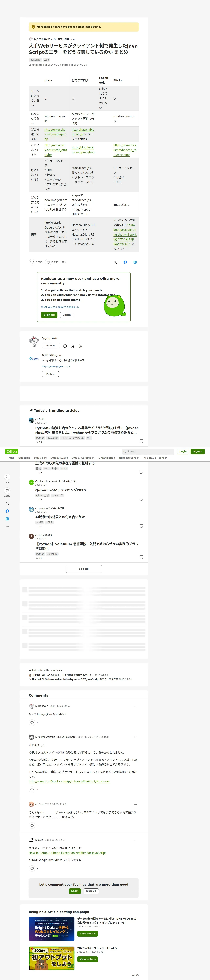This screenshot has width=210, height=980.
Task: Open the floating sidebar three-dots menu
Action: point(7,527)
